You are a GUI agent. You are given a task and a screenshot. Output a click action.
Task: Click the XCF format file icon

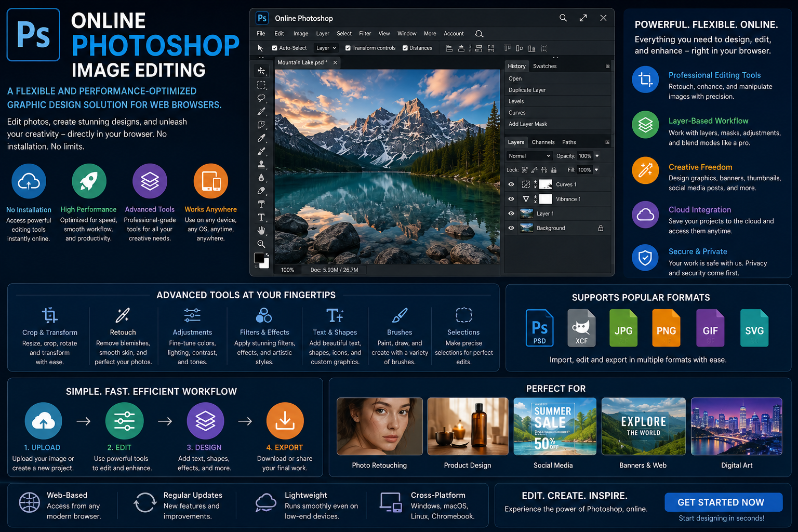[581, 328]
